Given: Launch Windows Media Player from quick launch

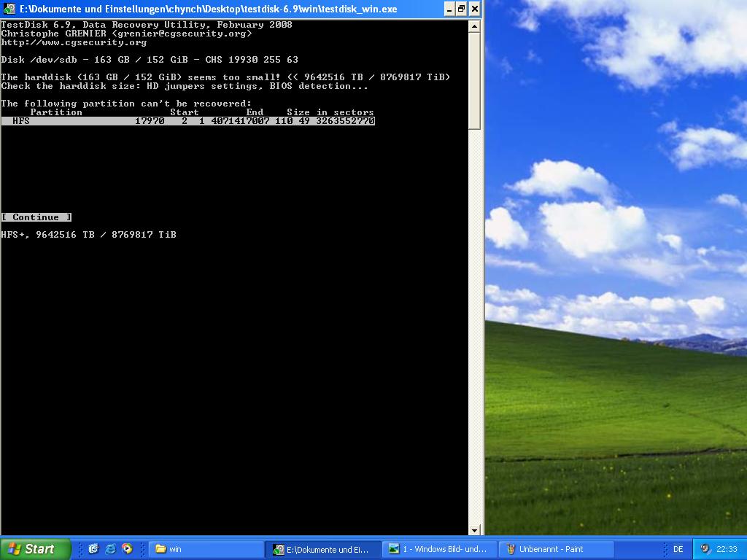Looking at the screenshot, I should click(x=127, y=549).
